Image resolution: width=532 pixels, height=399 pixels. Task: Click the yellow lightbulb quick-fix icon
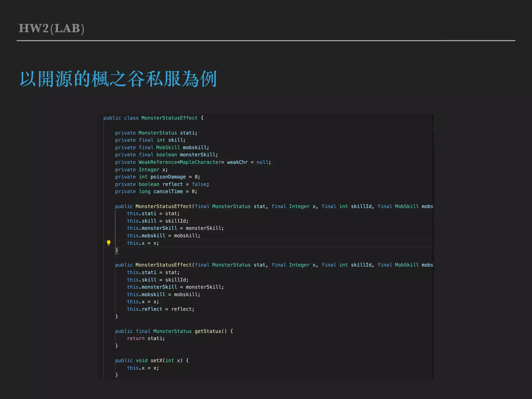point(109,243)
